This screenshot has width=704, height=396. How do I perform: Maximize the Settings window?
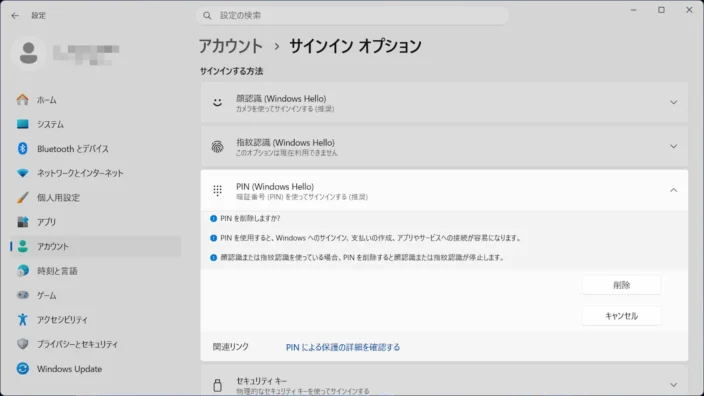pyautogui.click(x=661, y=10)
